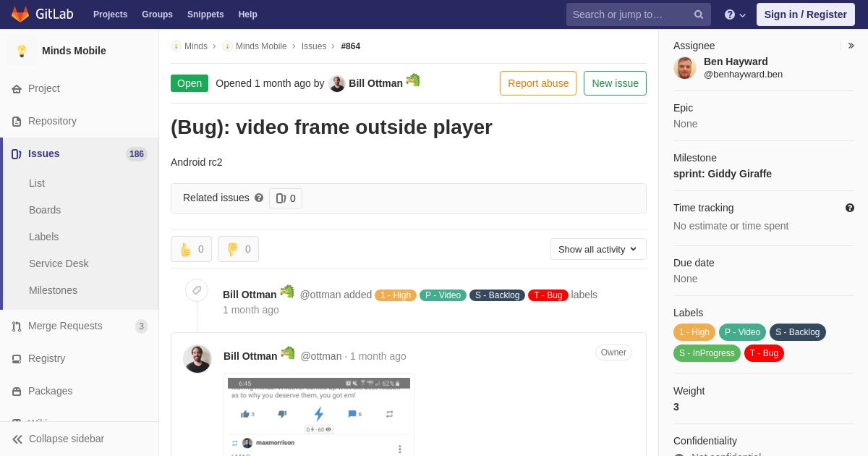Give a thumbs up reaction
868x456 pixels.
pos(191,249)
